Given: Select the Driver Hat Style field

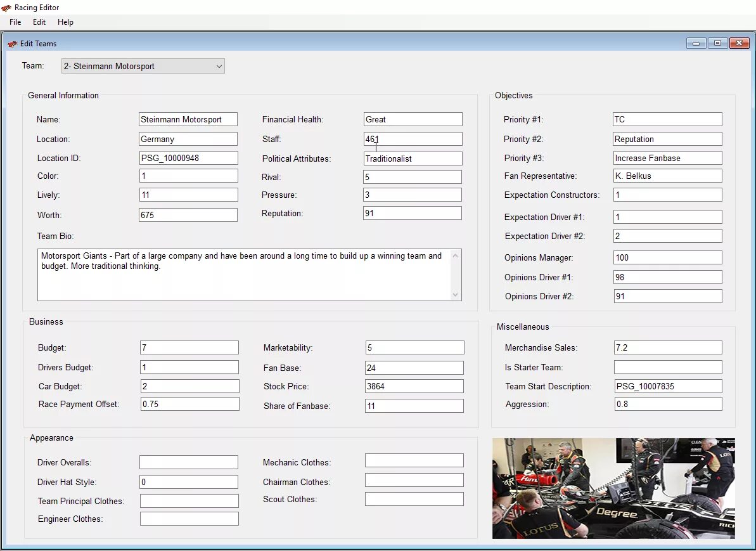Looking at the screenshot, I should pyautogui.click(x=188, y=481).
